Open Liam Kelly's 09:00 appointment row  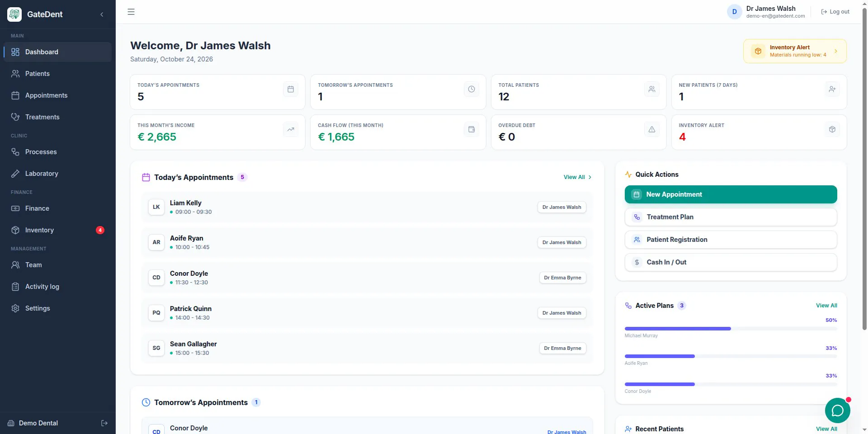pos(367,207)
